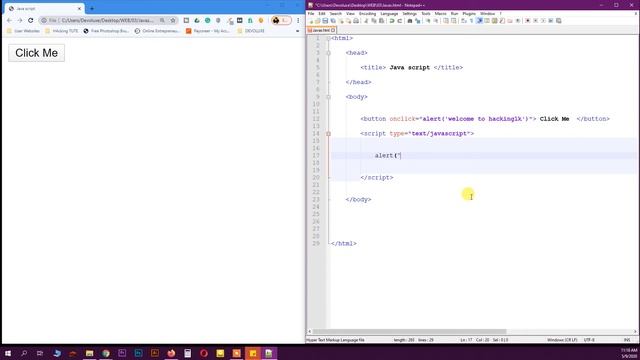
Task: Select the Javas.html document tab
Action: pos(321,30)
